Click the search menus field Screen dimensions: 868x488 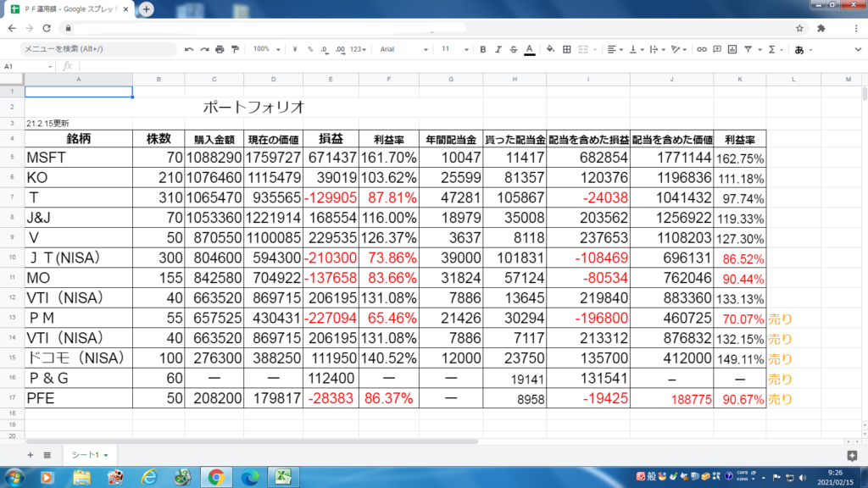pyautogui.click(x=98, y=48)
